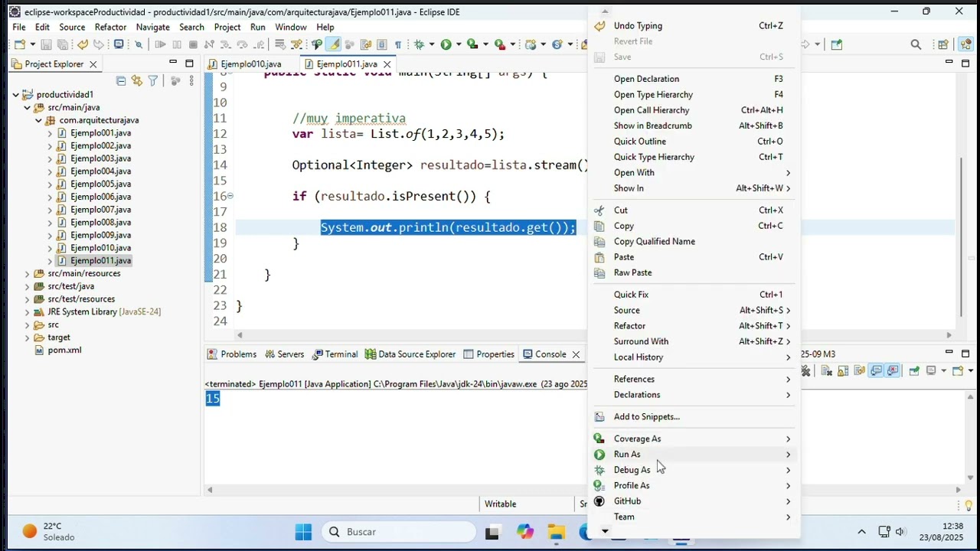This screenshot has height=551, width=980.
Task: Switch to the Servers tab
Action: (x=284, y=354)
